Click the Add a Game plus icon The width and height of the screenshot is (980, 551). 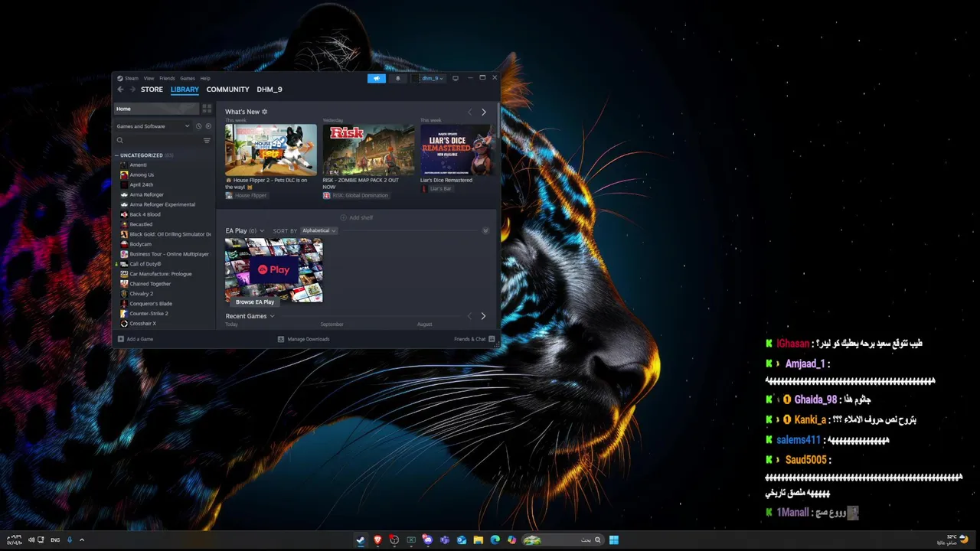point(121,339)
